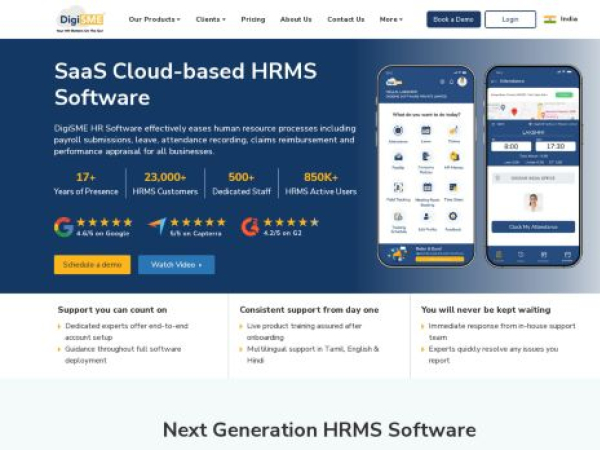Click the back arrow beside Attendance title

point(494,81)
